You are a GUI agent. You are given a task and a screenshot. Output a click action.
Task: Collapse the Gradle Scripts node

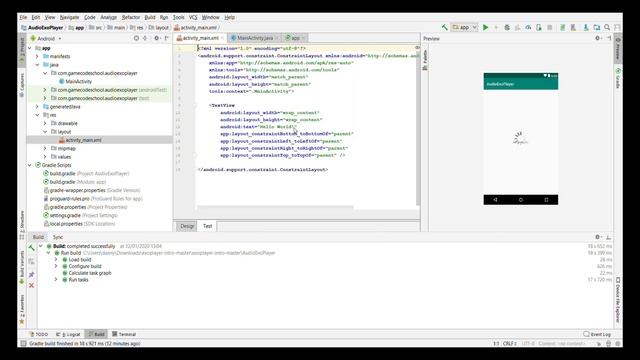[30, 165]
